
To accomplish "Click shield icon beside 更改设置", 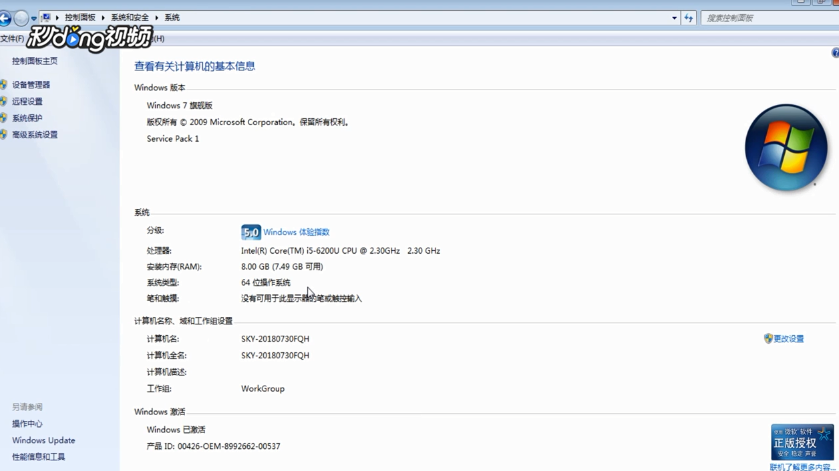I will [x=768, y=338].
